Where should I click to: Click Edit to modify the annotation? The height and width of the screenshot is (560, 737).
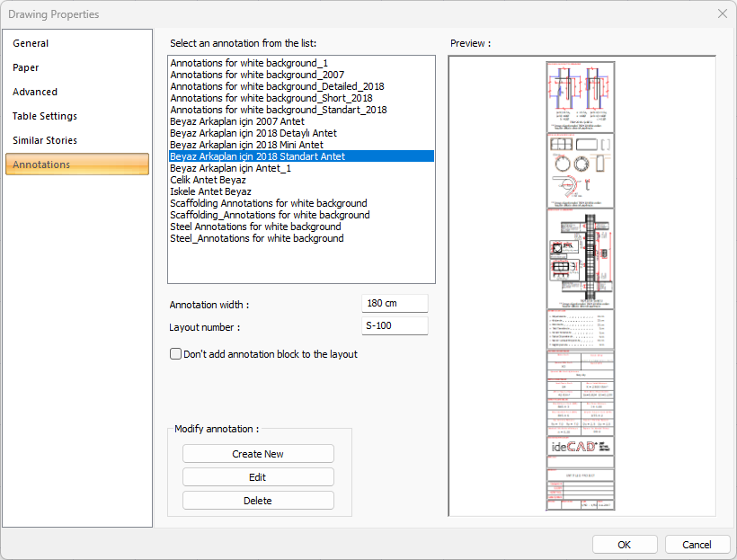258,477
